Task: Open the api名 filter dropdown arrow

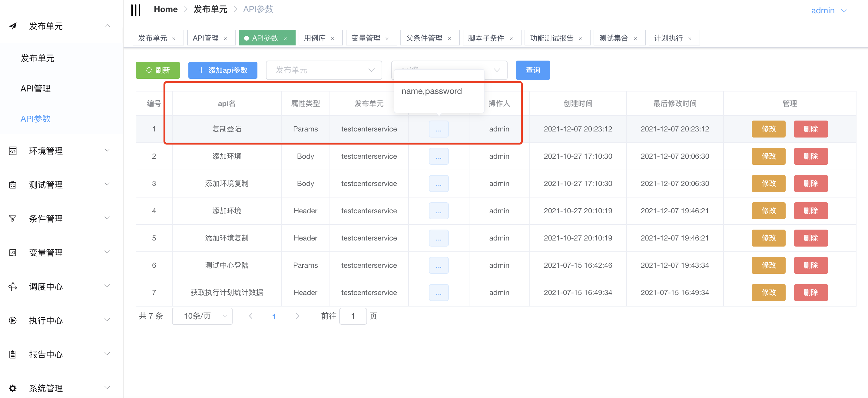Action: click(x=497, y=70)
